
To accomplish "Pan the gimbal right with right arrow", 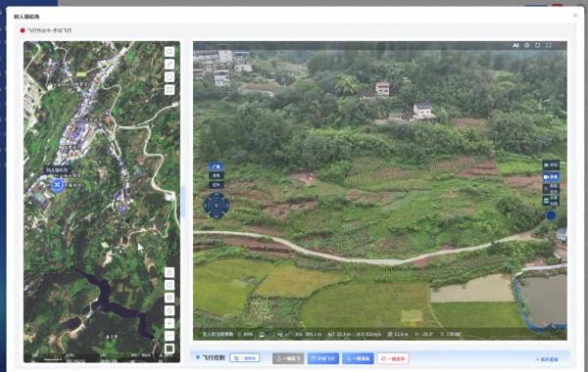I will point(227,206).
